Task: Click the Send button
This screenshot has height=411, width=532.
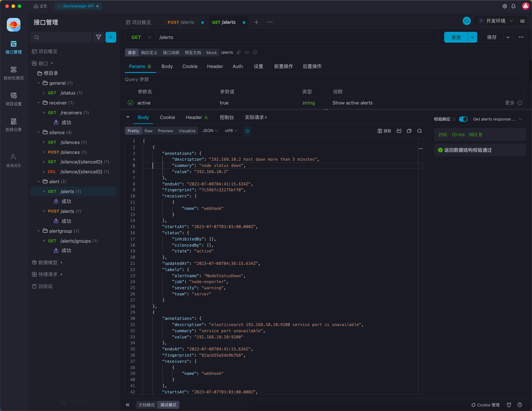Action: click(x=456, y=37)
